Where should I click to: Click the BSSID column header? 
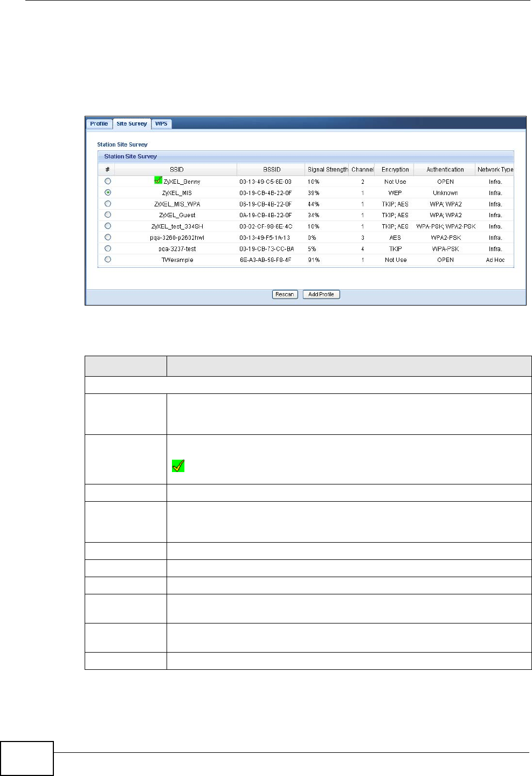point(272,169)
